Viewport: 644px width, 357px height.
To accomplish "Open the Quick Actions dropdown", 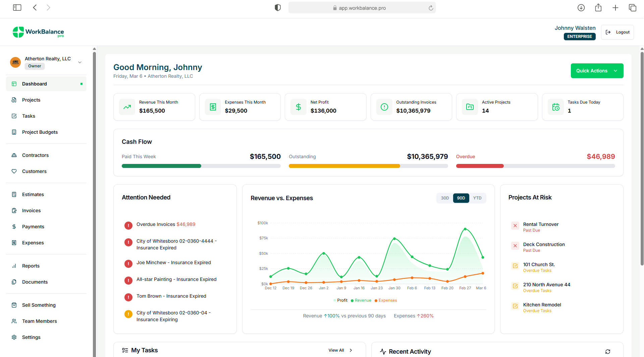I will pyautogui.click(x=597, y=71).
